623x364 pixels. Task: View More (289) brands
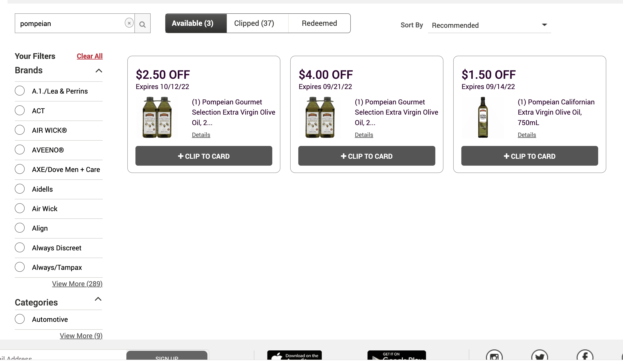pyautogui.click(x=77, y=284)
